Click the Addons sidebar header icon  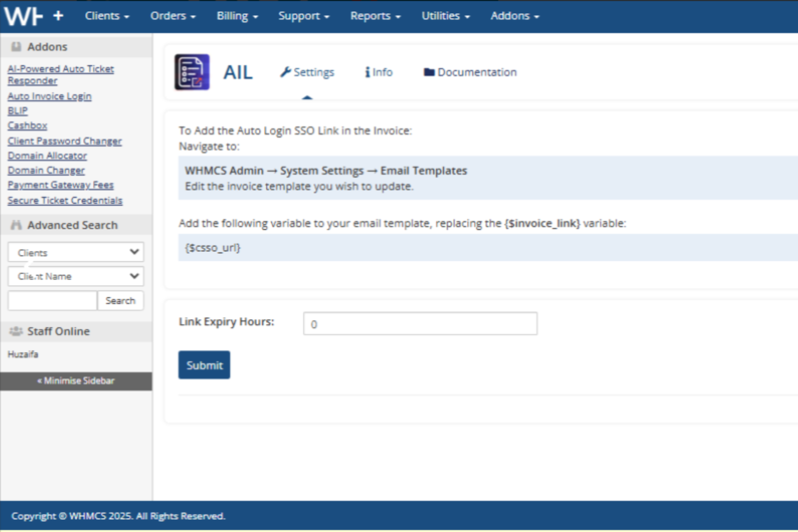[x=16, y=47]
